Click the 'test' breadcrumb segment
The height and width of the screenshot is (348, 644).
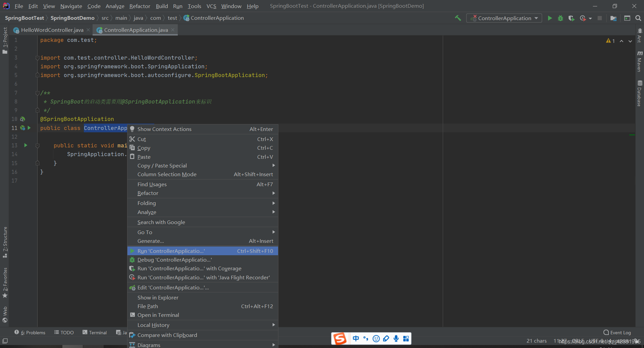tap(172, 18)
